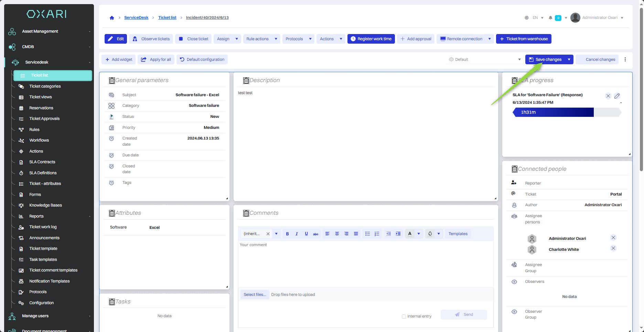
Task: Click the pencil edit icon in SLA progress
Action: 617,96
